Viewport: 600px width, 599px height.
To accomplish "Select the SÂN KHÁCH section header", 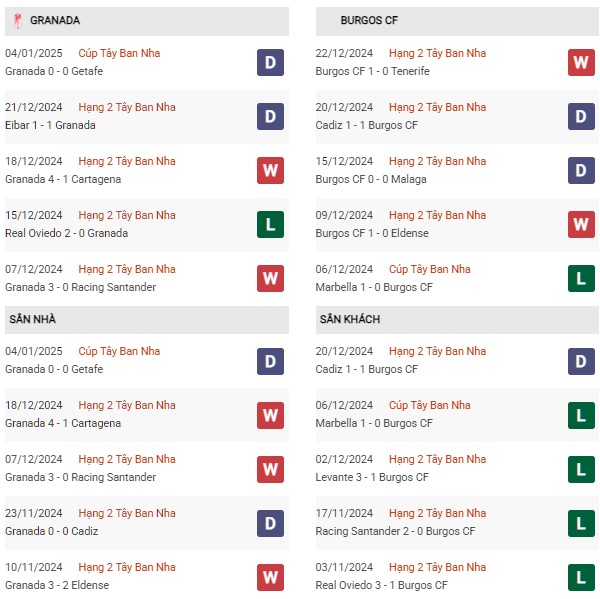I will [x=457, y=319].
